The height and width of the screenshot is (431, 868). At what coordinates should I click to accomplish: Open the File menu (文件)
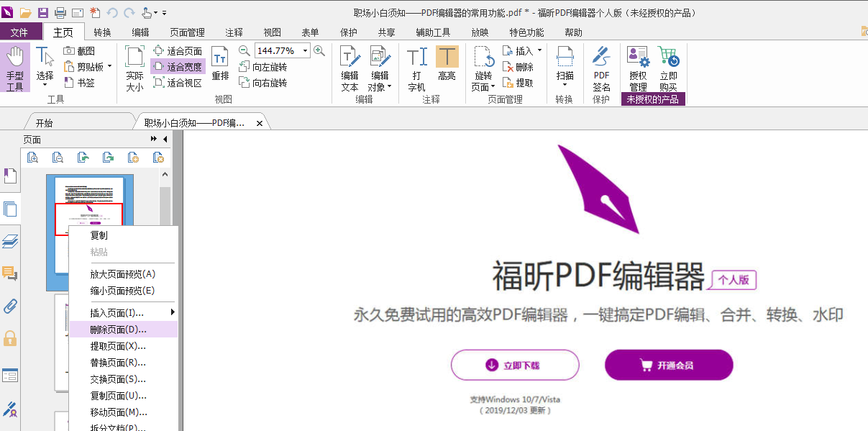19,32
